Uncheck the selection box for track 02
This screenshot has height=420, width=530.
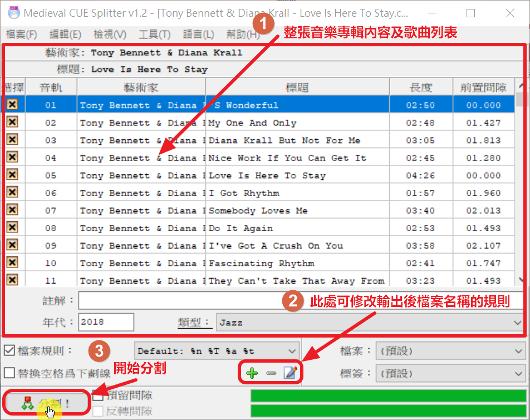(x=12, y=122)
